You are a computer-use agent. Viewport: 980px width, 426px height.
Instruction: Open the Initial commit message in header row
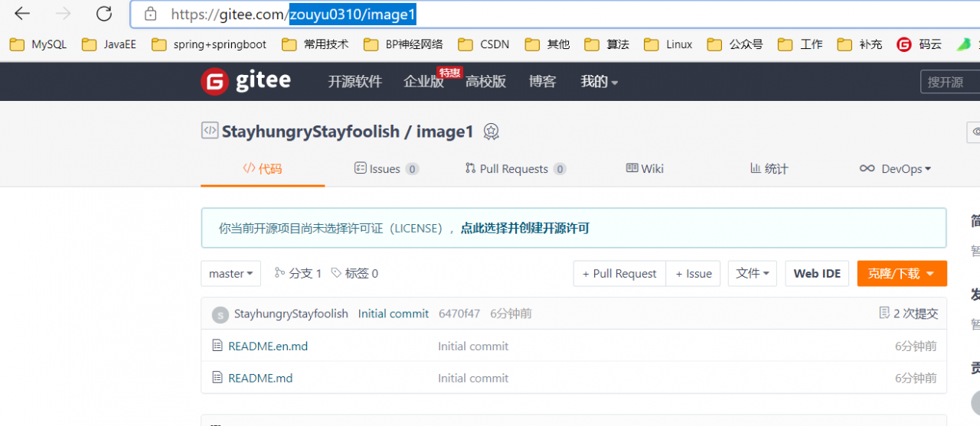point(394,314)
